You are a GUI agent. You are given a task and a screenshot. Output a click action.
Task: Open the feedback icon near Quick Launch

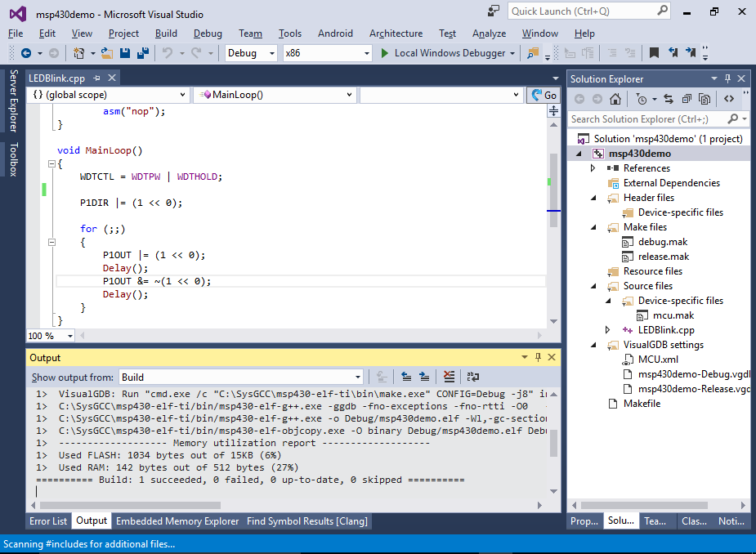(x=493, y=11)
